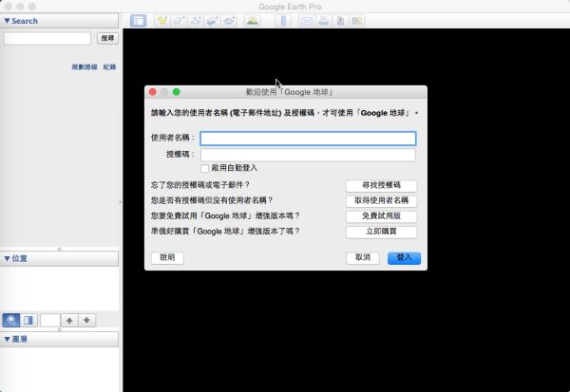This screenshot has width=570, height=392.
Task: Select the magnifier search icon in Places panel
Action: (11, 320)
